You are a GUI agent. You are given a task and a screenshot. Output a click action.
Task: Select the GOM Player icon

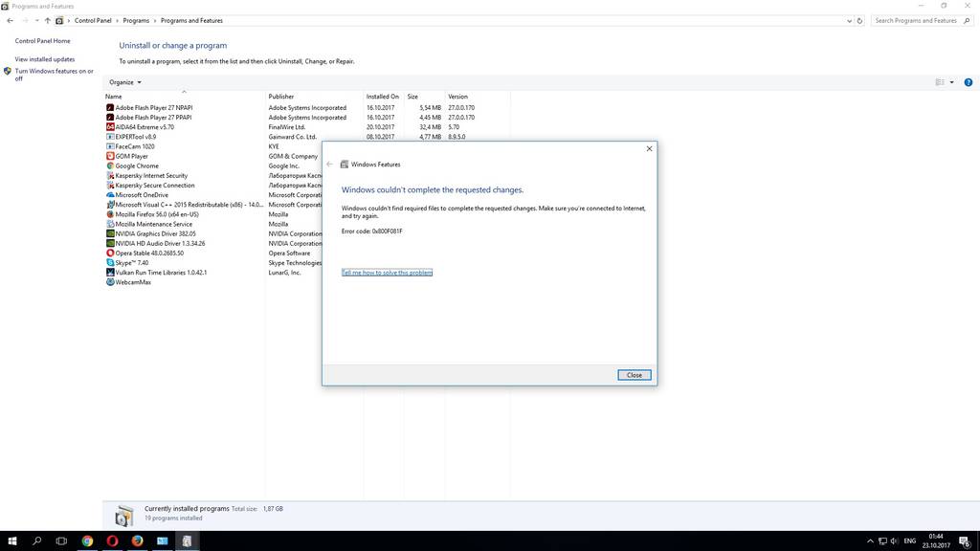pyautogui.click(x=110, y=156)
